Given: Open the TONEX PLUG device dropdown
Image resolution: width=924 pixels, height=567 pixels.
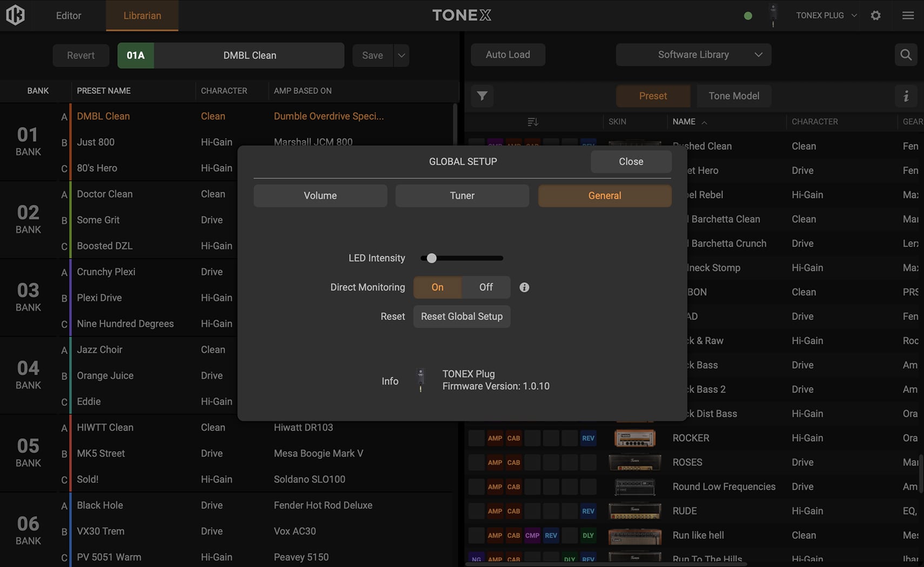Looking at the screenshot, I should (x=826, y=15).
